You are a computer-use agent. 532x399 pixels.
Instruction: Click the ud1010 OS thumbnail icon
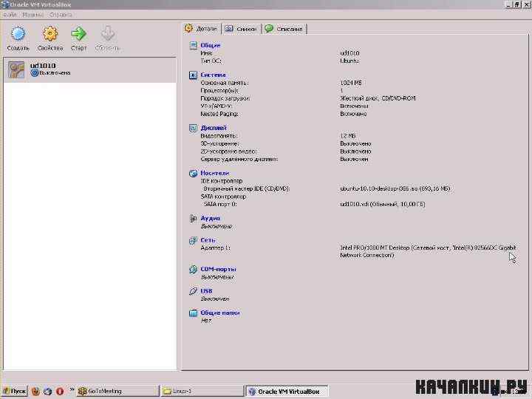click(16, 70)
